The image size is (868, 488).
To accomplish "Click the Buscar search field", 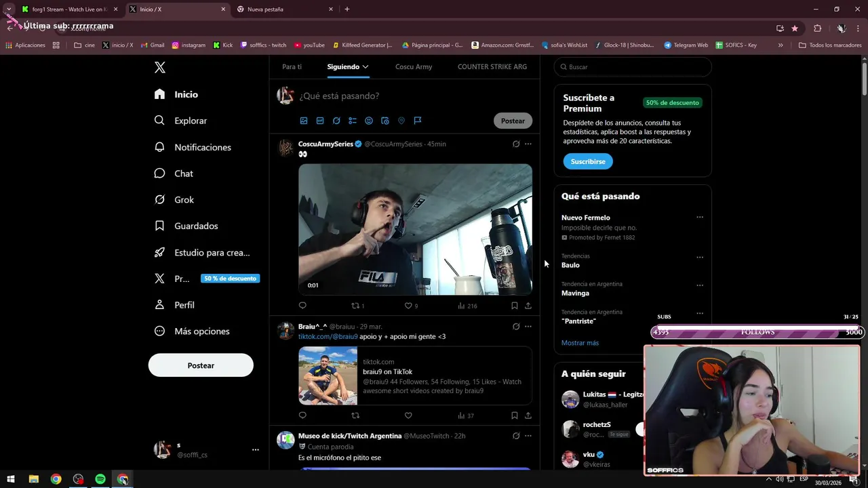I will point(633,67).
